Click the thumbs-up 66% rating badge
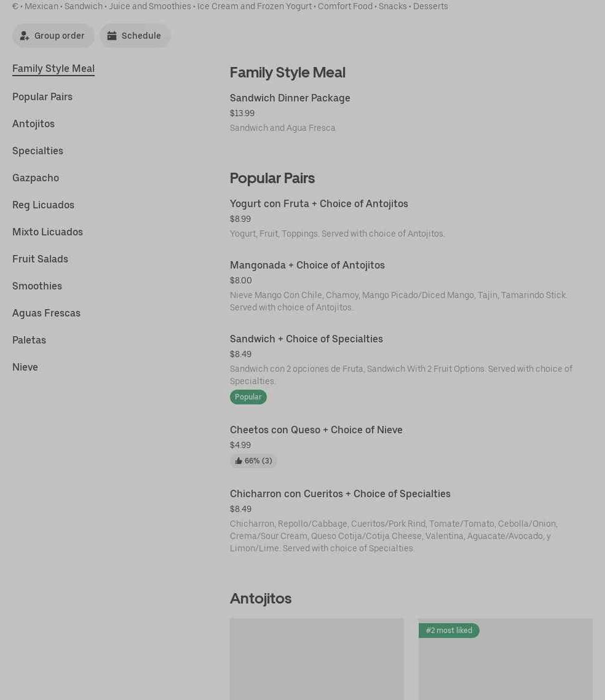Image resolution: width=605 pixels, height=700 pixels. 253,461
